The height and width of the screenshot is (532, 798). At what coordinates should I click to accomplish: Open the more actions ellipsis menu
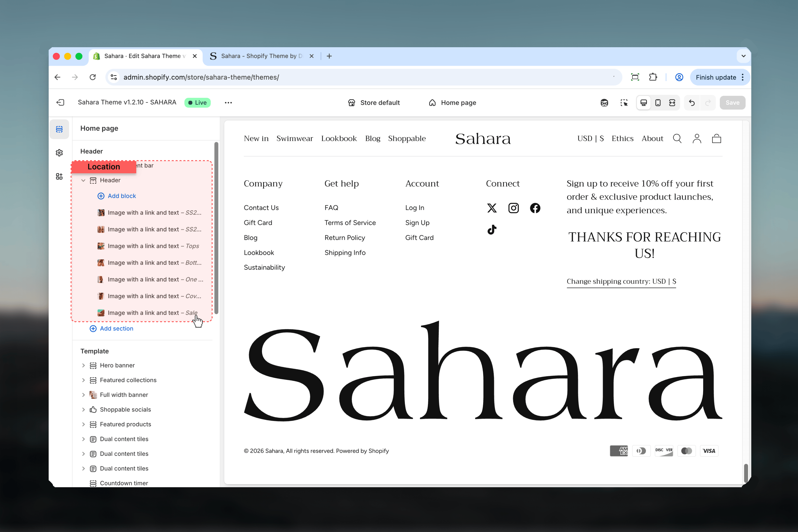pyautogui.click(x=228, y=102)
